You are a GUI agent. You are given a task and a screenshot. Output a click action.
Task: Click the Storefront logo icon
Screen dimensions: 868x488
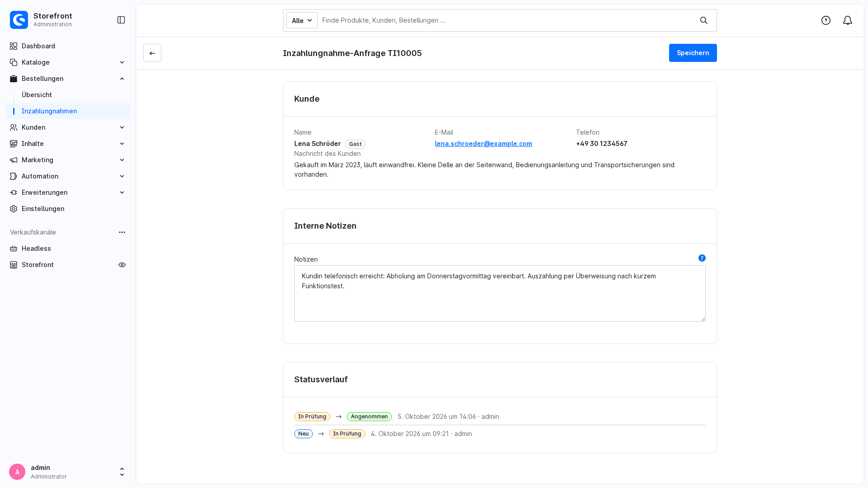(19, 20)
